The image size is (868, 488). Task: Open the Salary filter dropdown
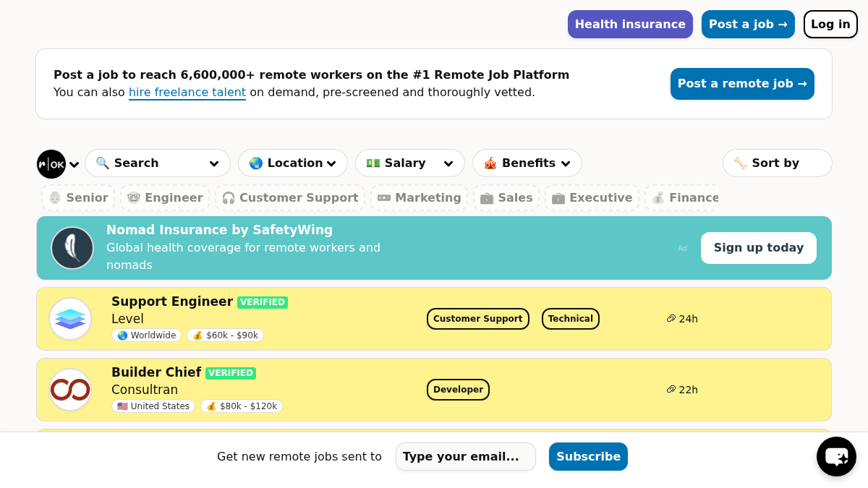[x=410, y=163]
